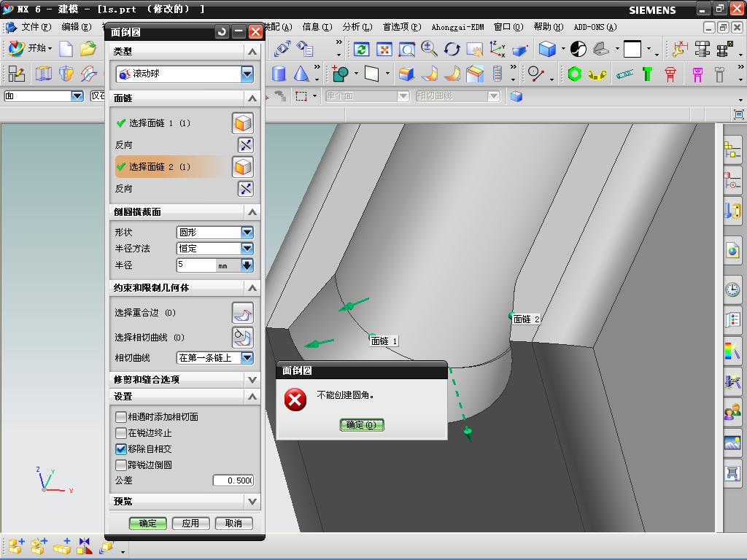Viewport: 747px width, 560px height.
Task: Click the 应用 button
Action: 190,524
